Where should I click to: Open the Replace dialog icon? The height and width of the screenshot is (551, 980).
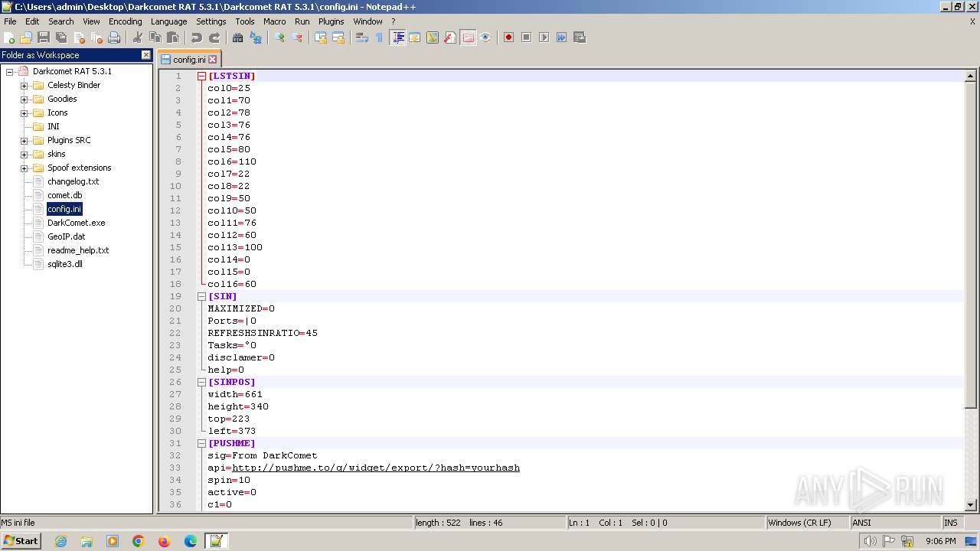pos(256,37)
